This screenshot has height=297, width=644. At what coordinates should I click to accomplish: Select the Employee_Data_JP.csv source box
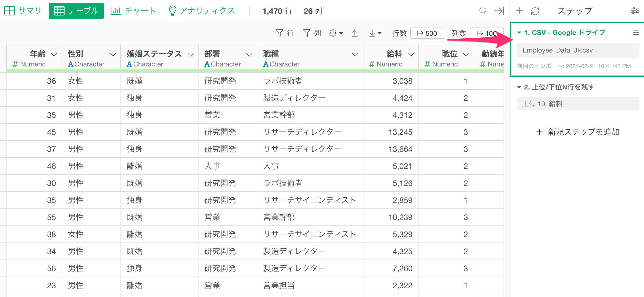[578, 50]
